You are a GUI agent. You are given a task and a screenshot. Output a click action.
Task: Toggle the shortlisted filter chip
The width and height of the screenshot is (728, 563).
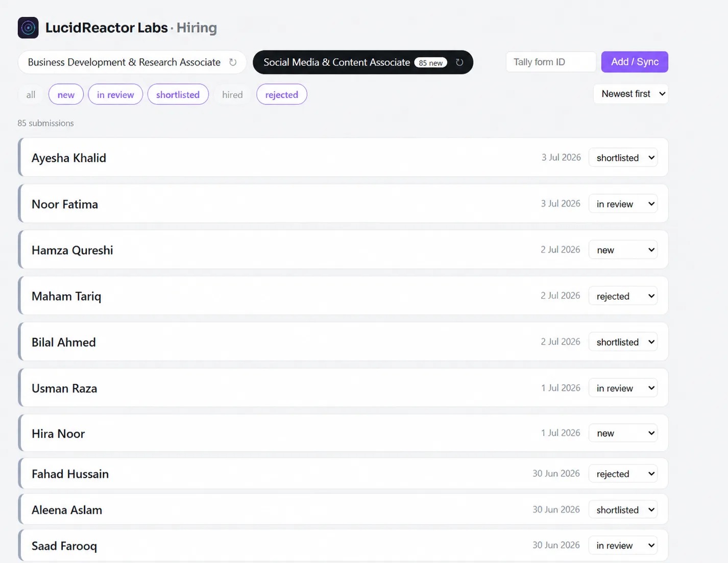(178, 94)
